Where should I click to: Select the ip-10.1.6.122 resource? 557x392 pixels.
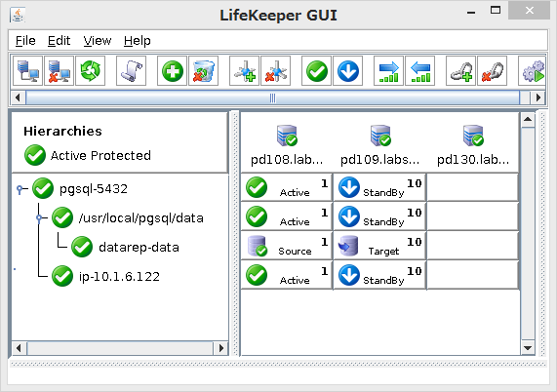pyautogui.click(x=119, y=276)
